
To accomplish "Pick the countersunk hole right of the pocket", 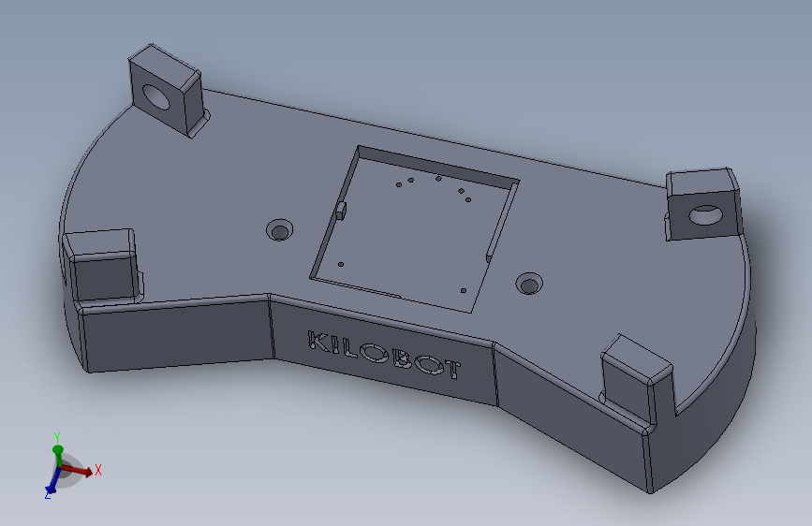I will (x=529, y=284).
